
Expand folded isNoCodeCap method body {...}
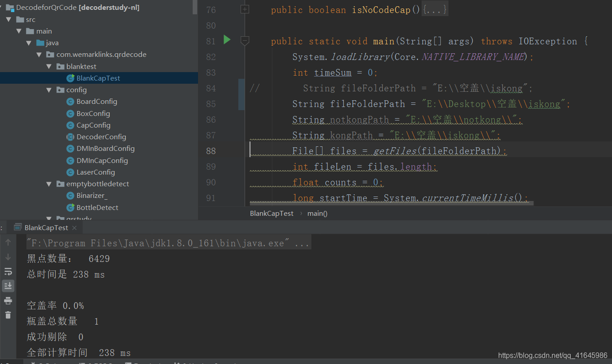coord(434,9)
